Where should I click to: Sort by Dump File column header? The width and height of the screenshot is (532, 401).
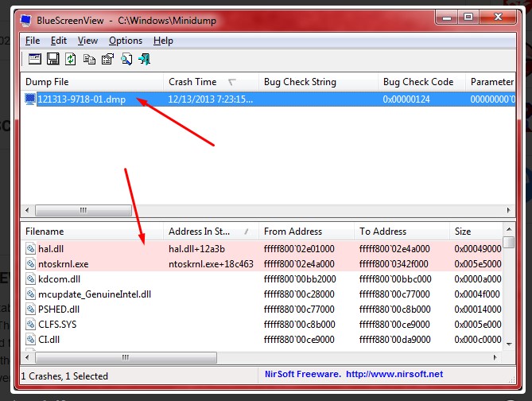pos(92,82)
